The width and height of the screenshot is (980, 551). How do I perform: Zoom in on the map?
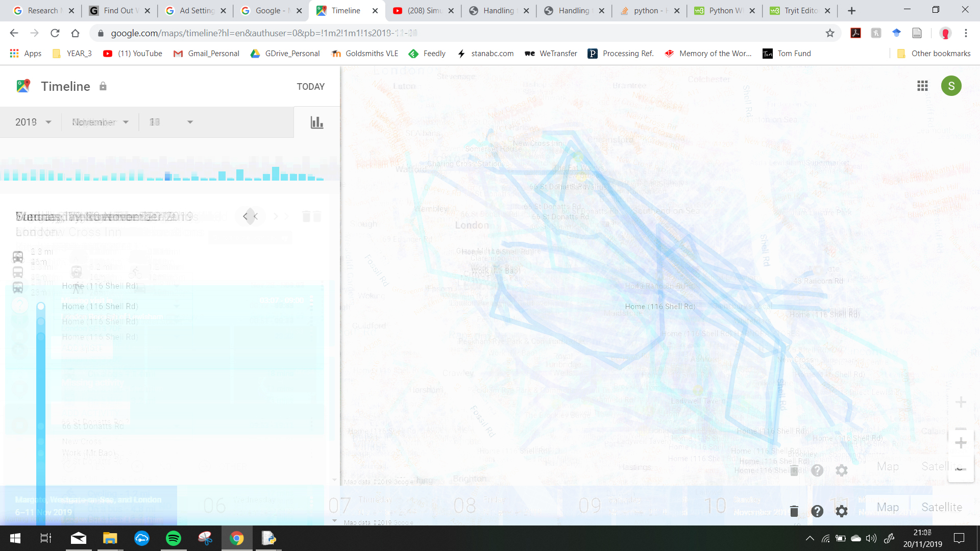coord(961,442)
